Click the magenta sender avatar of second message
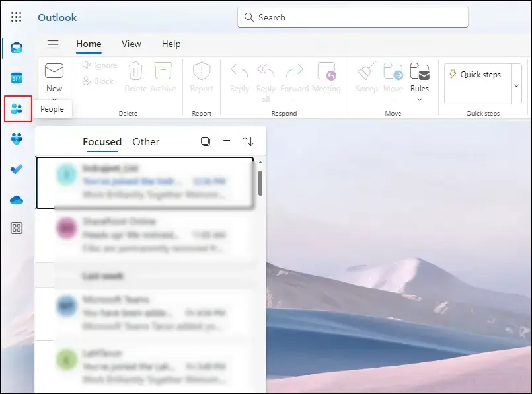Viewport: 532px width, 394px height. pos(66,228)
